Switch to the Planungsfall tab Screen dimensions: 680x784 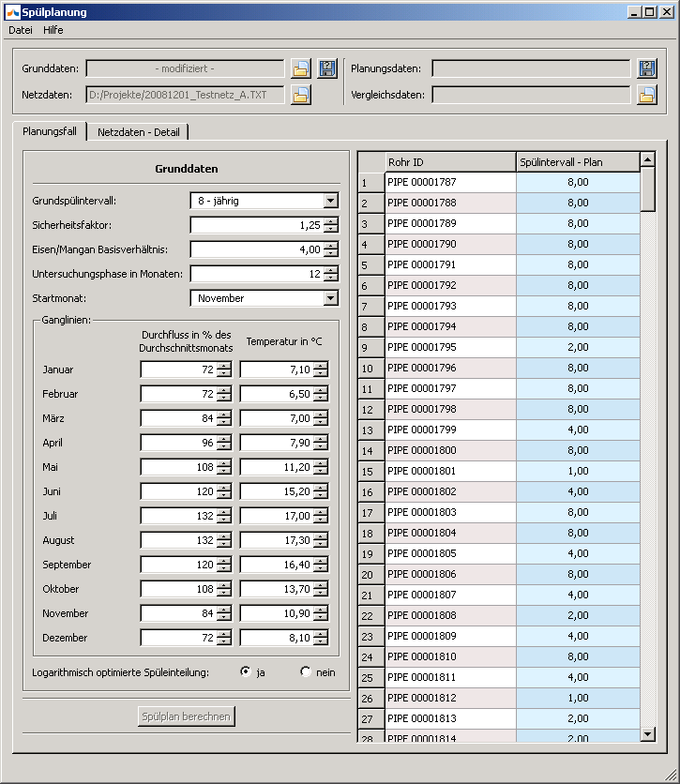[x=50, y=131]
